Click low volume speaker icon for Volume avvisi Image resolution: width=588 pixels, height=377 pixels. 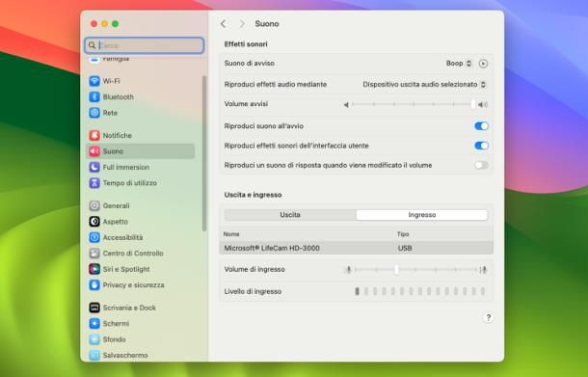[346, 105]
